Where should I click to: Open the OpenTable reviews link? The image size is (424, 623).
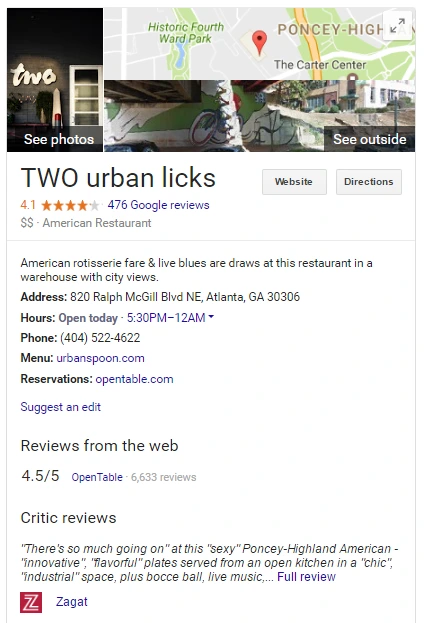click(97, 477)
